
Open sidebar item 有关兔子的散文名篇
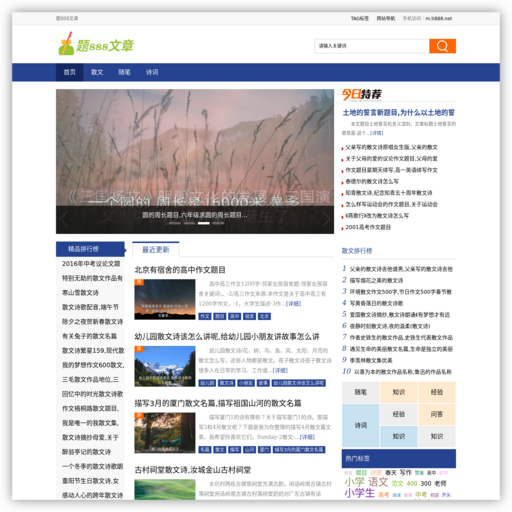89,336
